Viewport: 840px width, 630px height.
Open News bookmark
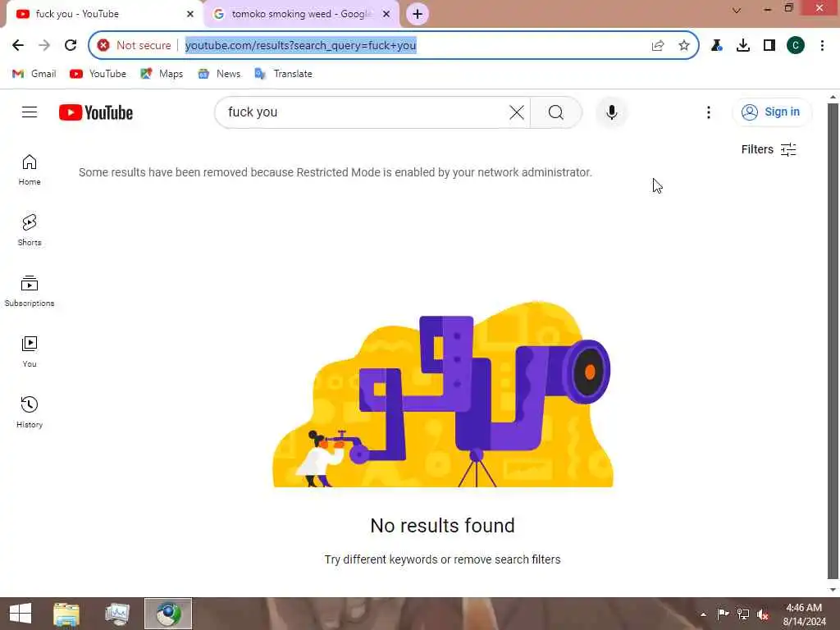(219, 74)
